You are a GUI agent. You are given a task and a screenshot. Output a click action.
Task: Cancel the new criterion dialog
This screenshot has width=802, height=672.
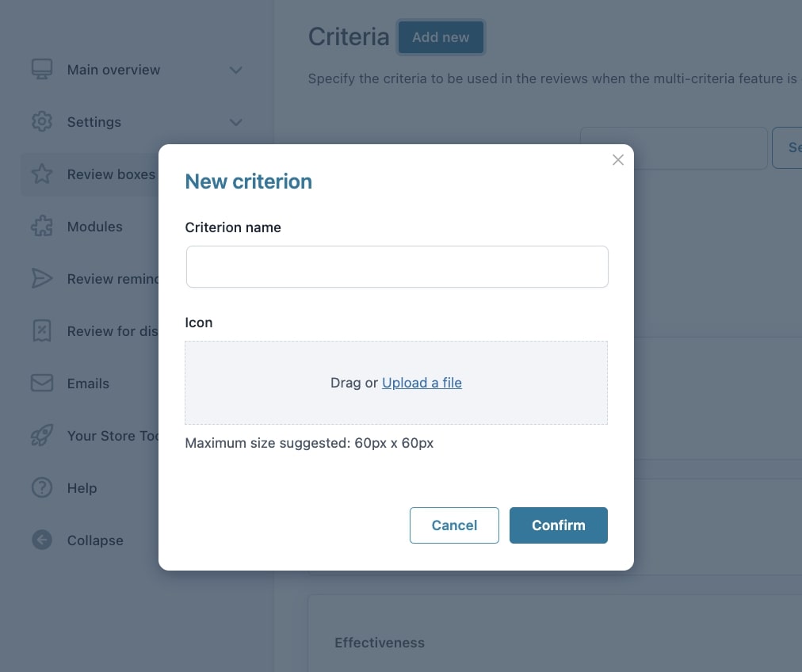(x=454, y=525)
